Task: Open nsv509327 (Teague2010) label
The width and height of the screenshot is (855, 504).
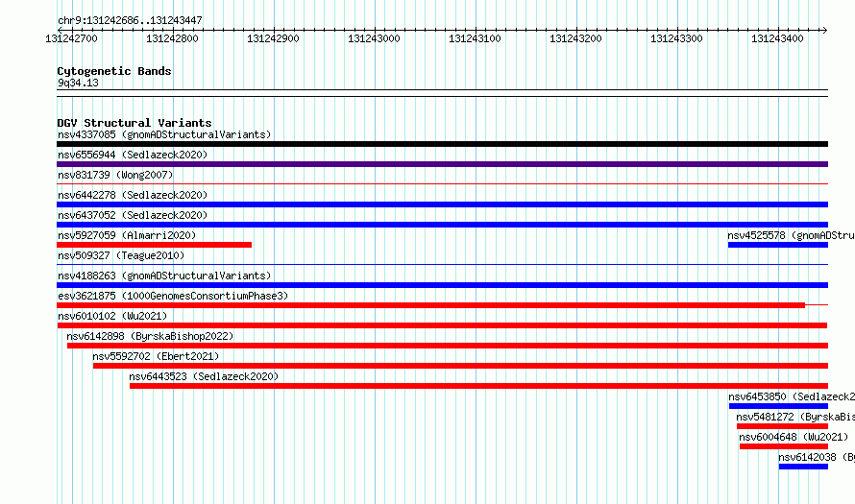Action: [121, 255]
